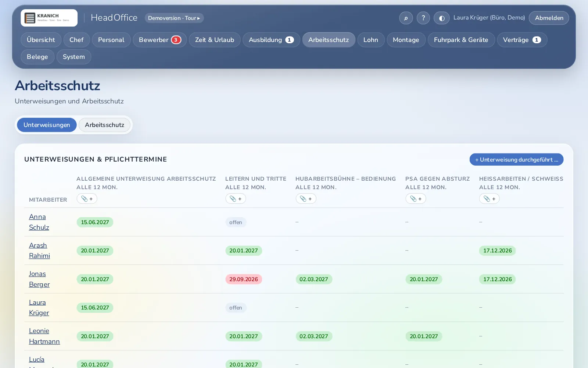Attach document to Leitern und Tritte column

click(x=236, y=199)
